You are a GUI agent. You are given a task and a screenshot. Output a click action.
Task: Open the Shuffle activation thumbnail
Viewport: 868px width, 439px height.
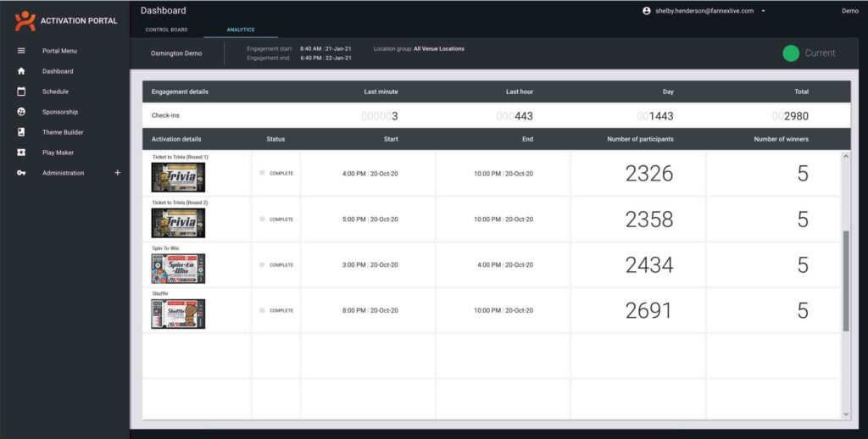(x=178, y=314)
